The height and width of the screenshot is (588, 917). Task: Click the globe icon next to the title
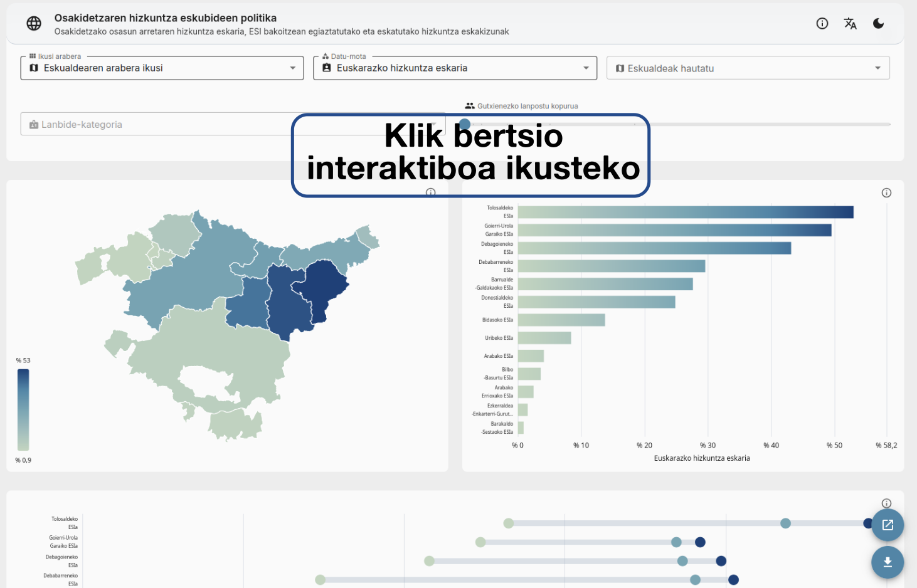point(33,23)
